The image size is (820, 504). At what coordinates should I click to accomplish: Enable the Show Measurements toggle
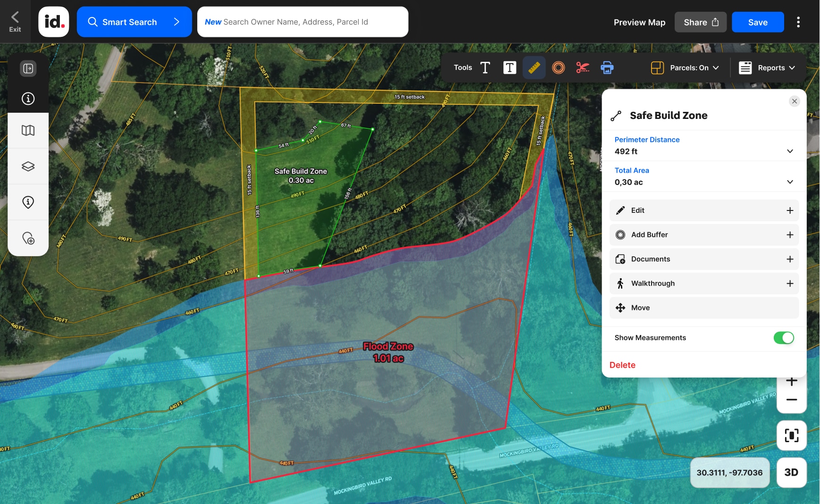[783, 337]
